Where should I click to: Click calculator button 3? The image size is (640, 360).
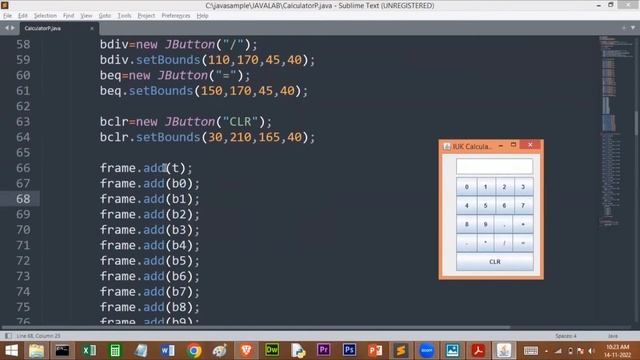tap(523, 187)
